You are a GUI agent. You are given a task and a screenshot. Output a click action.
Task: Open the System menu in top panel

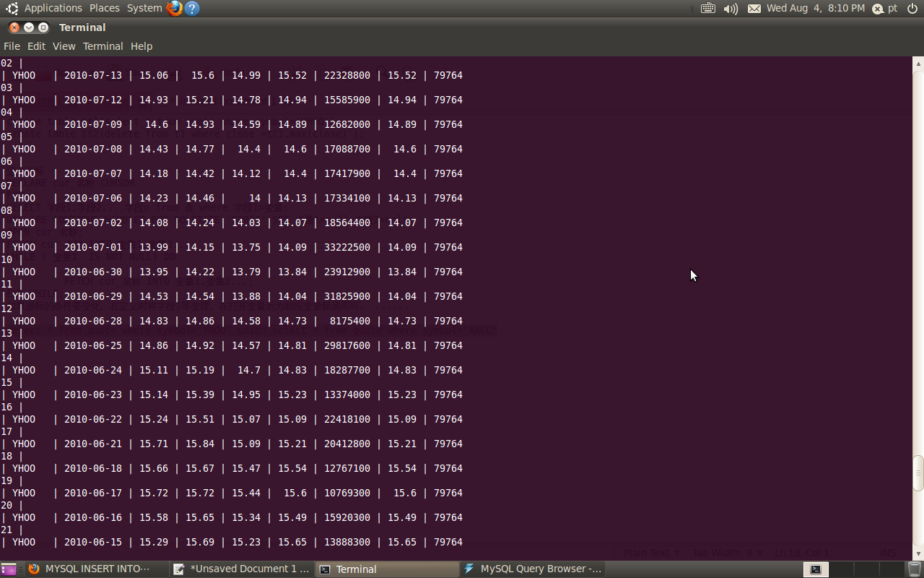pos(144,8)
